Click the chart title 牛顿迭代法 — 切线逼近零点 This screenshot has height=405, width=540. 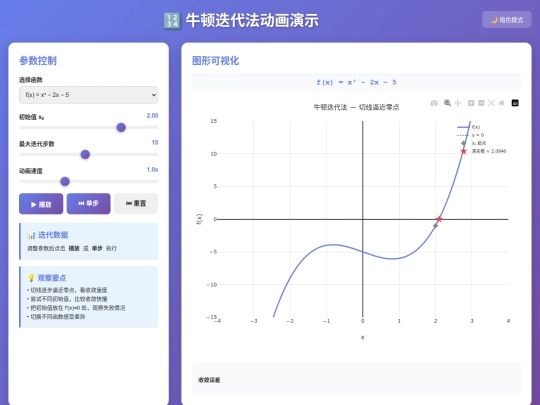[356, 107]
